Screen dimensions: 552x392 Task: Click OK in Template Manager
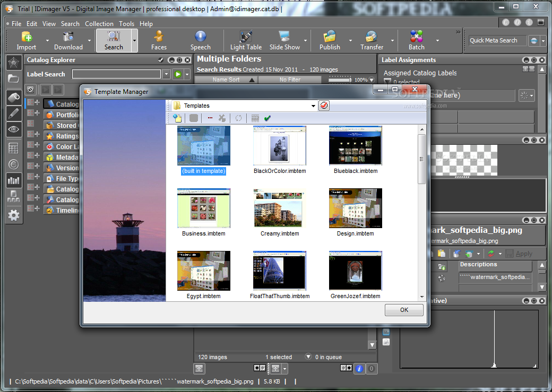404,310
